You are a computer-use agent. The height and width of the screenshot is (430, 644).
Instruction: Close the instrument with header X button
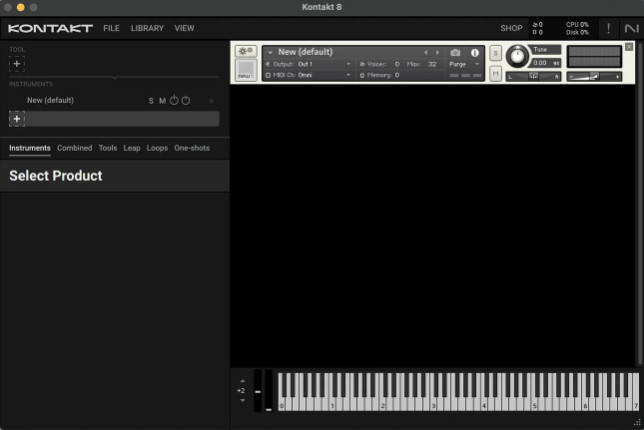tap(629, 47)
